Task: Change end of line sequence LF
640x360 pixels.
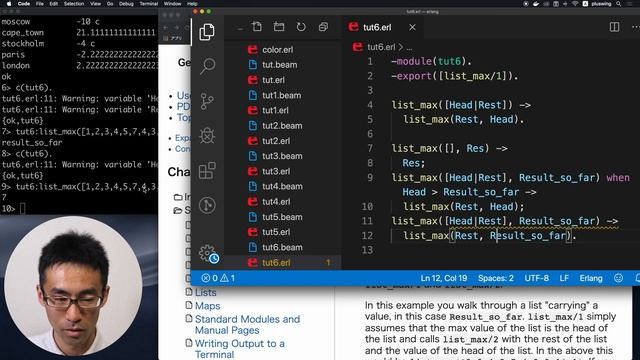Action: (564, 278)
